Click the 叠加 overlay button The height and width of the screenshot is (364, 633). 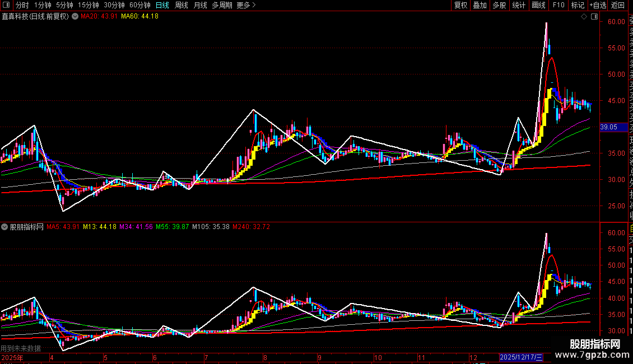[x=480, y=5]
